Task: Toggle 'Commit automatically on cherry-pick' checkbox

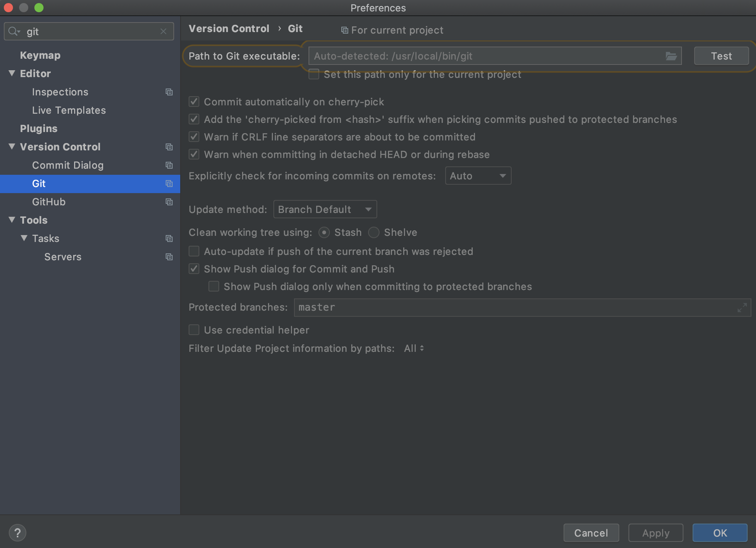Action: pyautogui.click(x=194, y=102)
